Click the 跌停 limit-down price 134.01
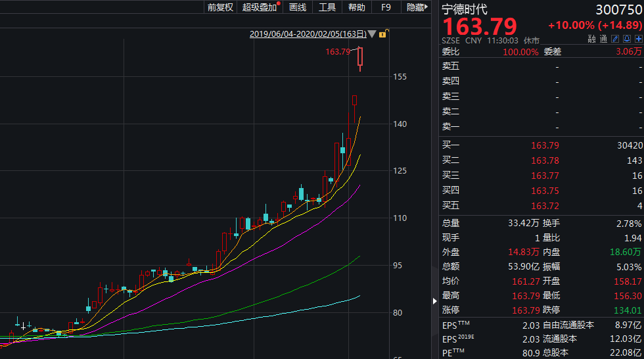Screen dimensions: 644x359 tap(628, 310)
